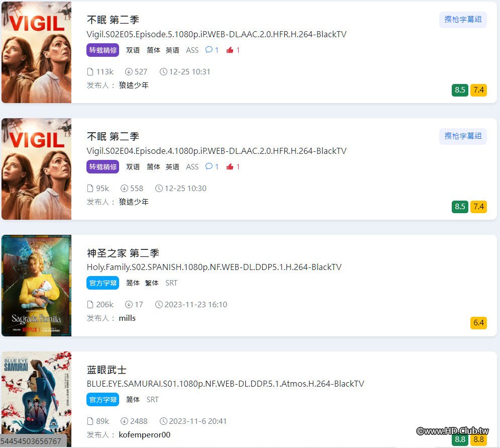Open publisher 狼途少年 on Vigil S02E05 card

click(x=134, y=85)
